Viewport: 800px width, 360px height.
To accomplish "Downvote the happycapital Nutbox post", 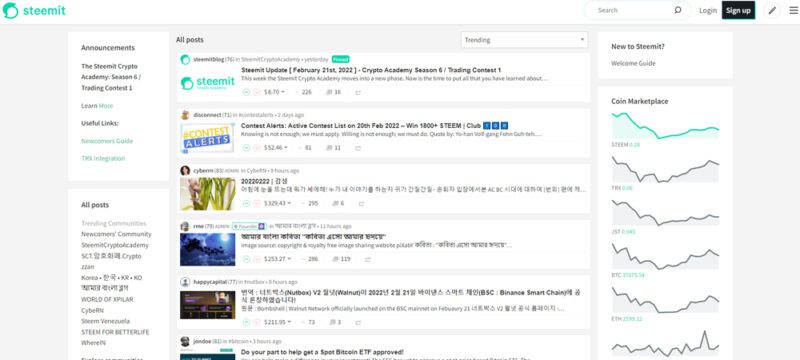I will [x=257, y=322].
